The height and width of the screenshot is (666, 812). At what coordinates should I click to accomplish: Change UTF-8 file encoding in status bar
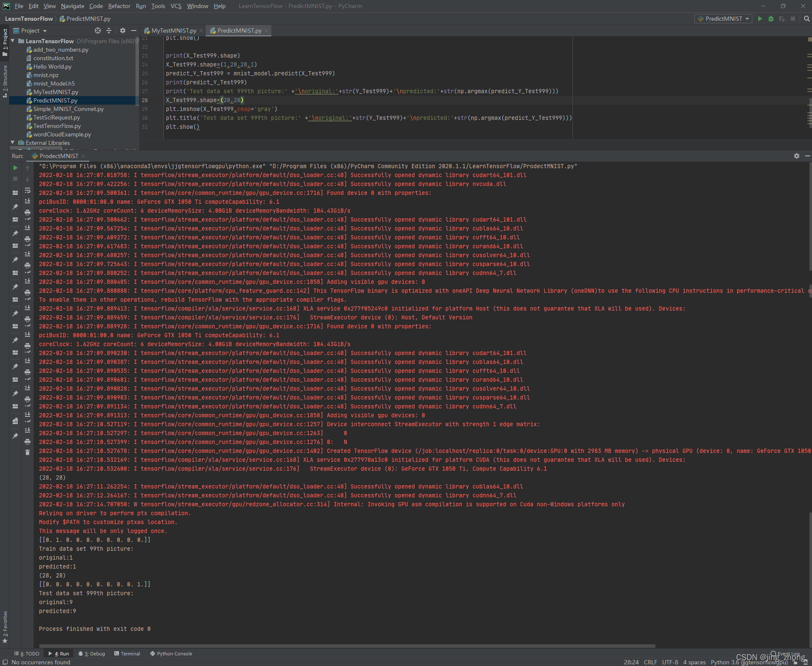click(670, 662)
